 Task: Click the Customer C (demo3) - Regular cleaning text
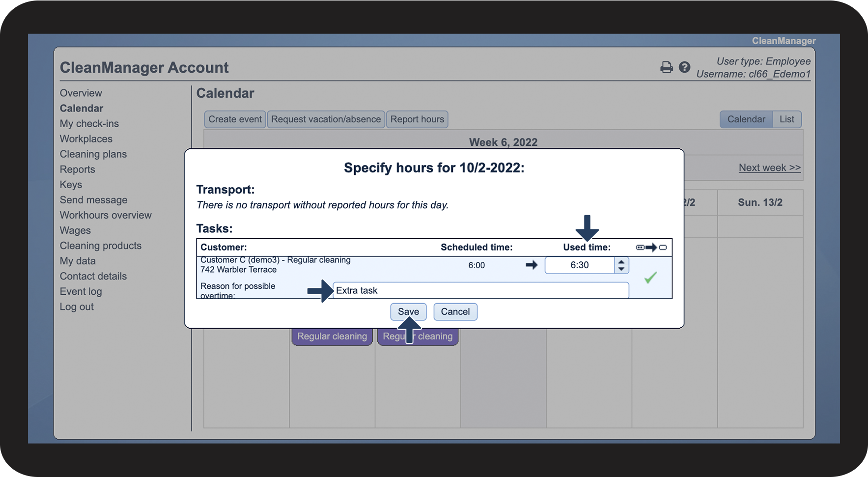pos(276,260)
